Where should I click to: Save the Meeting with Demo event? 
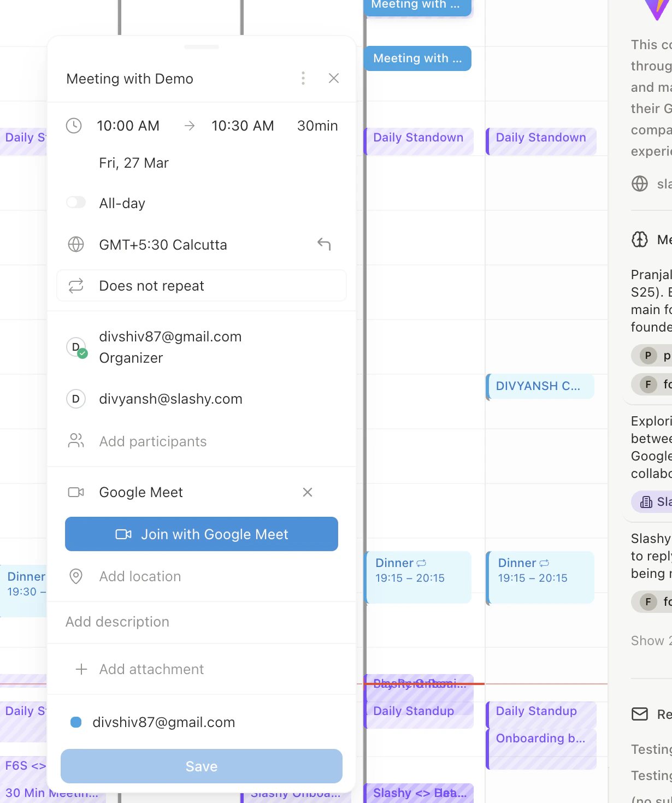click(201, 766)
